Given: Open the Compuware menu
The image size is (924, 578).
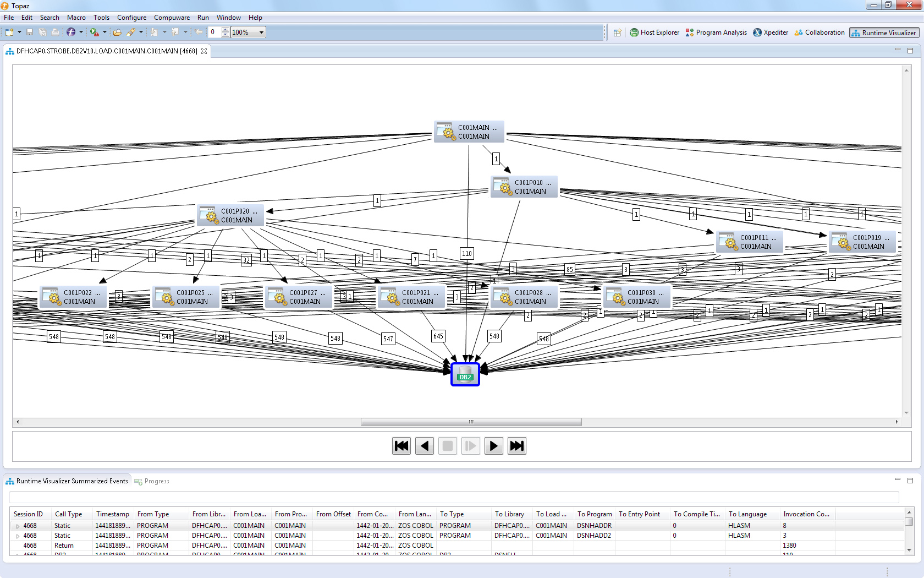Looking at the screenshot, I should [172, 17].
